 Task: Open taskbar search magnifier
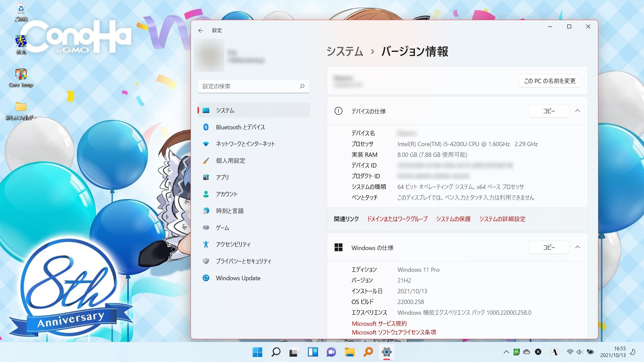click(x=276, y=352)
